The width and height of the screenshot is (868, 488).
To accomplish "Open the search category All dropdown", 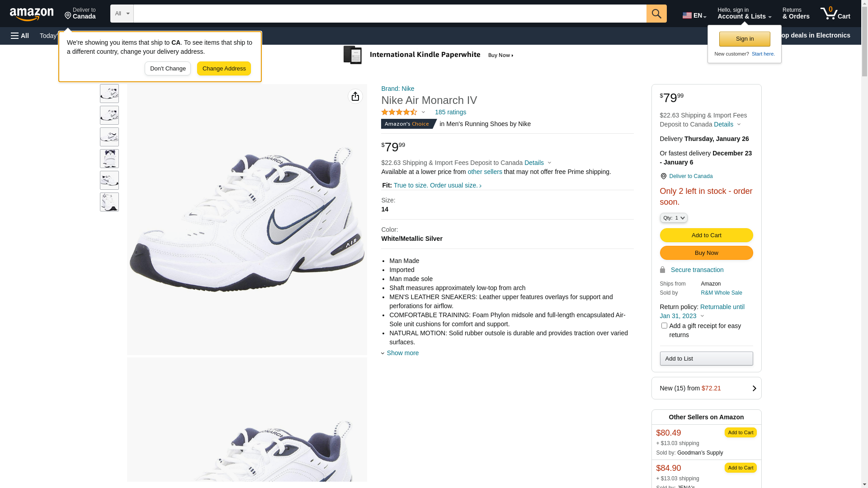I will 122,14.
